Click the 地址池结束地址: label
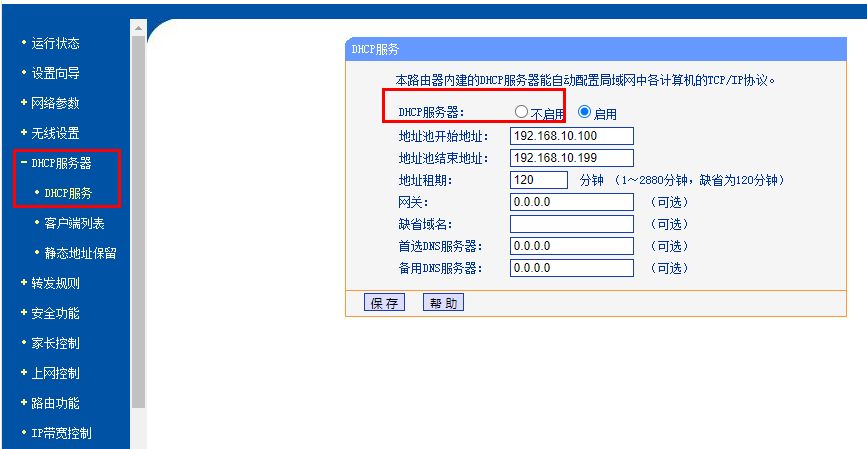Image resolution: width=867 pixels, height=449 pixels. [x=443, y=158]
